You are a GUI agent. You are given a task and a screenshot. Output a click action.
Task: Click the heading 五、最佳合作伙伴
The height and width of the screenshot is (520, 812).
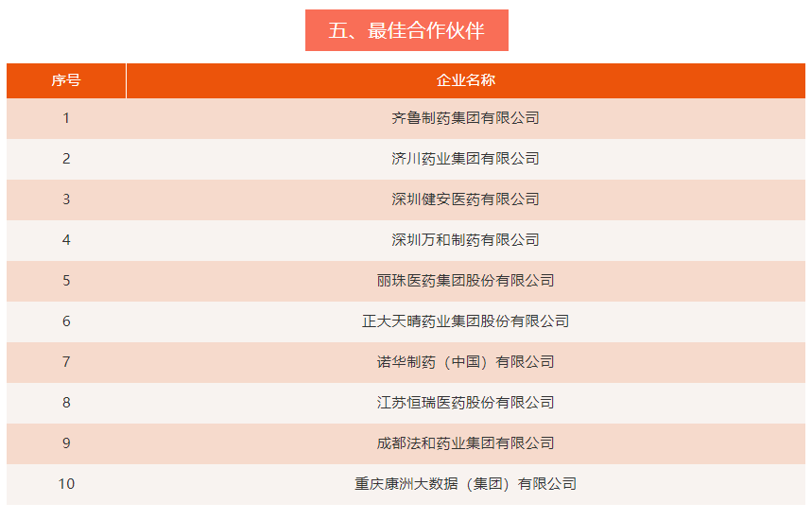406,30
